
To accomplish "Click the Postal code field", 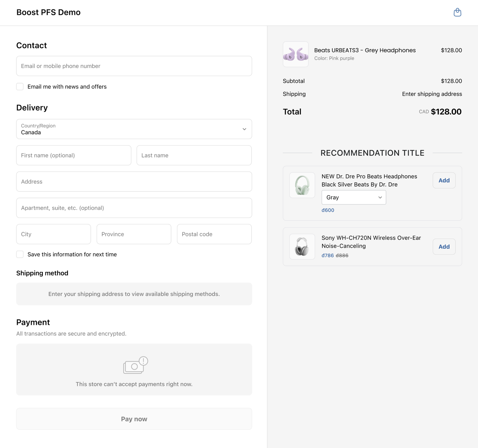I will point(214,234).
